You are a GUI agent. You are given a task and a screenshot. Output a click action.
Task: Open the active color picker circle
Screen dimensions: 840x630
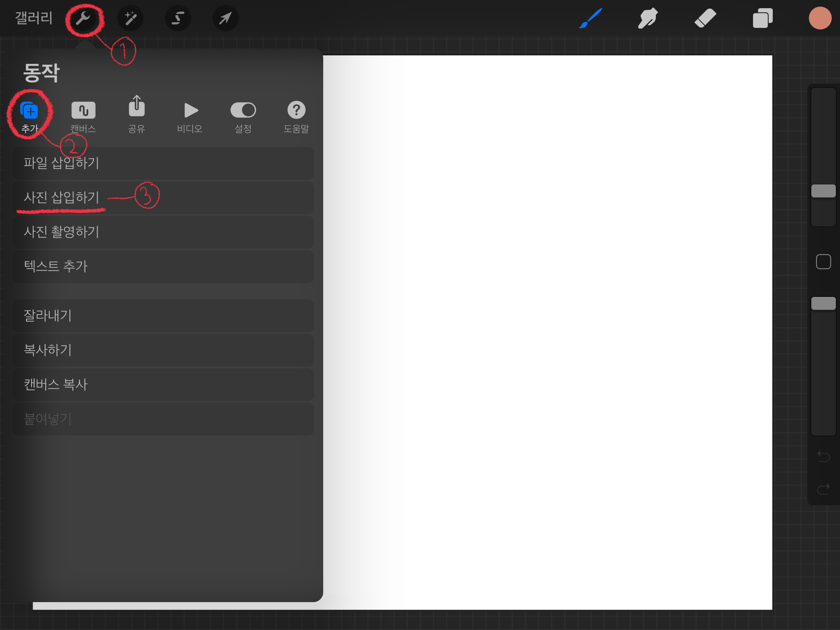pyautogui.click(x=820, y=18)
